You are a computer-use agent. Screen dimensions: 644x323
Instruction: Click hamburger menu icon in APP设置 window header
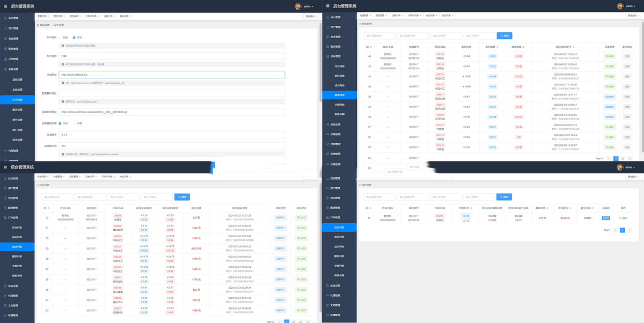[5, 6]
